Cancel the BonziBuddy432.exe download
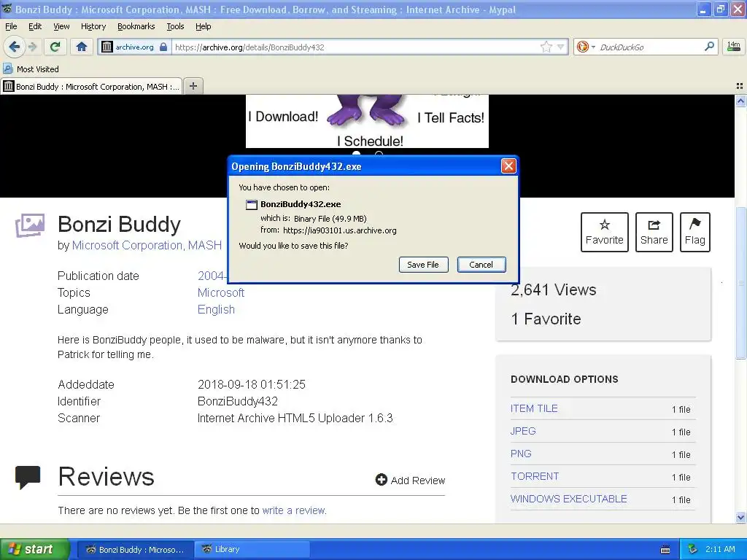 pyautogui.click(x=481, y=265)
